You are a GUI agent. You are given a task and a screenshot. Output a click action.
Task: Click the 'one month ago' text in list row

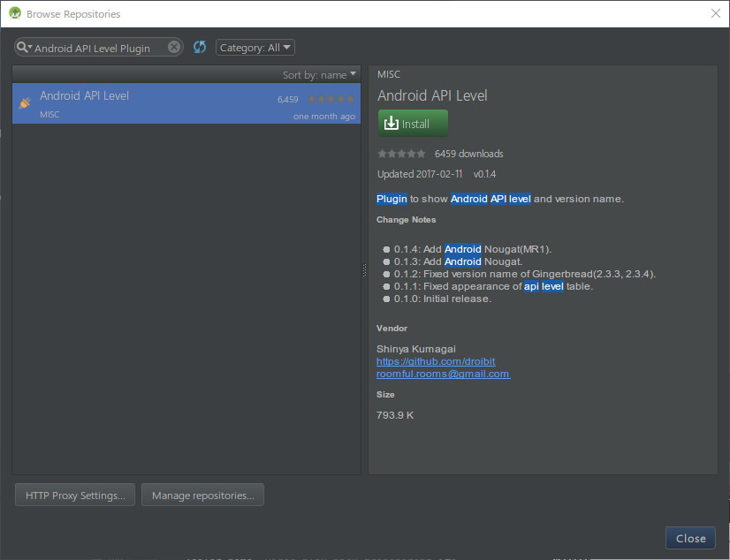point(324,117)
